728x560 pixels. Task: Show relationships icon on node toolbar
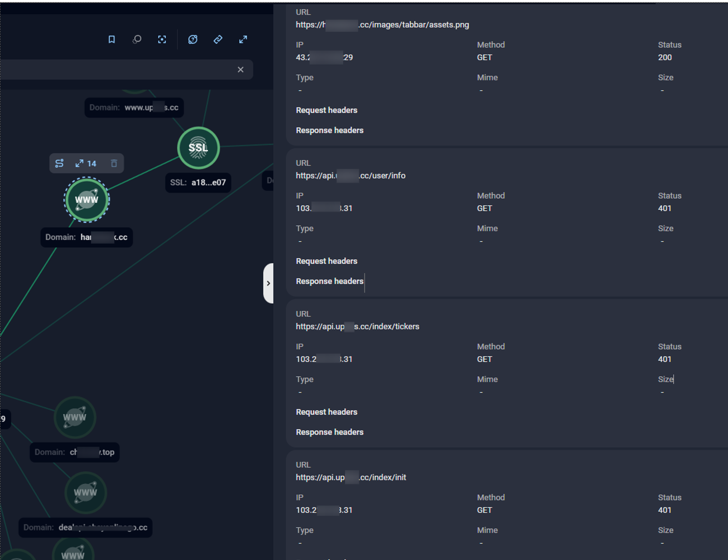click(60, 163)
